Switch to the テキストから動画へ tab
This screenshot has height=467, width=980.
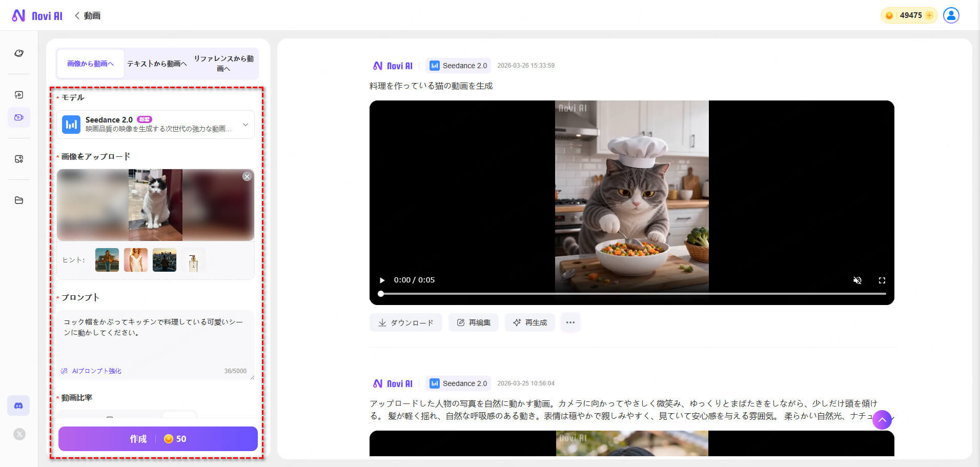pyautogui.click(x=157, y=64)
